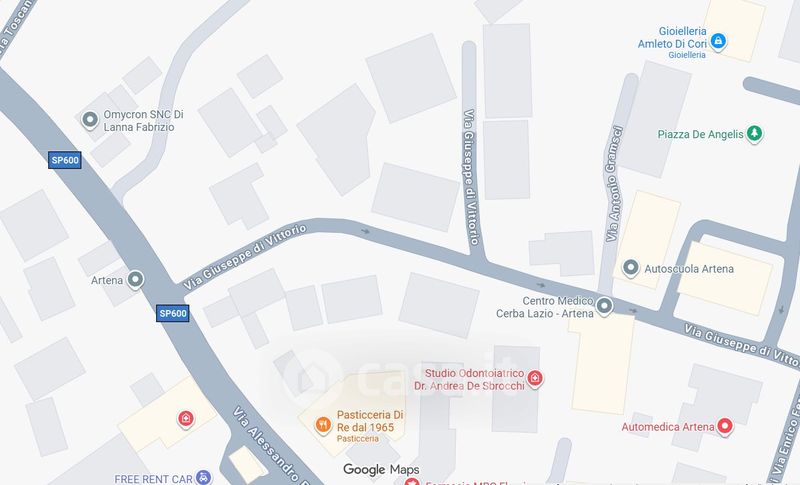The width and height of the screenshot is (800, 485).
Task: Open the Autoscuola Artena location marker
Action: [631, 268]
